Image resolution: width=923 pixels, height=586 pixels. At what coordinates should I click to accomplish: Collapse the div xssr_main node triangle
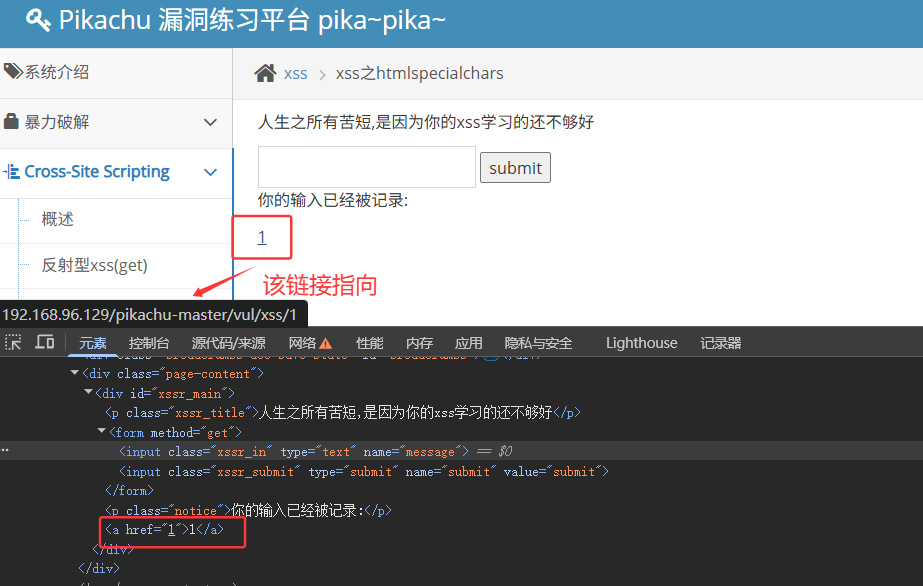tap(88, 392)
